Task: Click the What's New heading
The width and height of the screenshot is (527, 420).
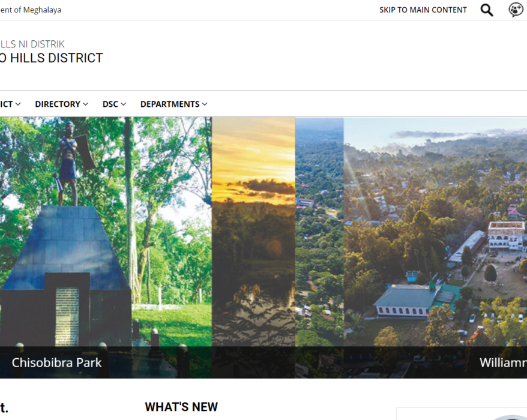Action: click(x=181, y=407)
